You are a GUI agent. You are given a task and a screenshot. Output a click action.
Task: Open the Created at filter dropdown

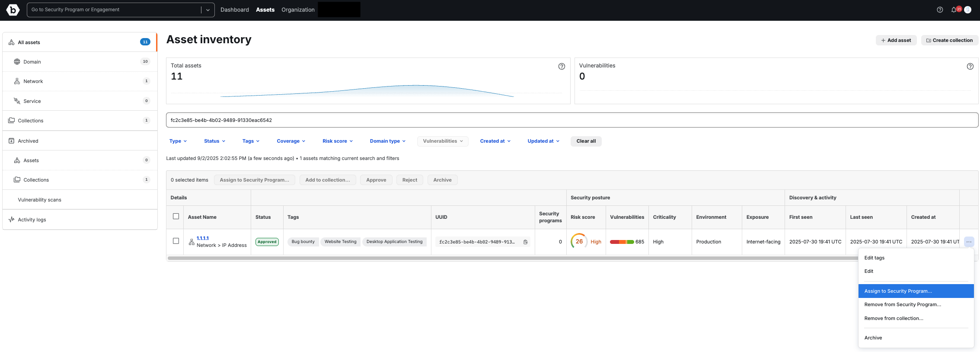click(x=495, y=141)
